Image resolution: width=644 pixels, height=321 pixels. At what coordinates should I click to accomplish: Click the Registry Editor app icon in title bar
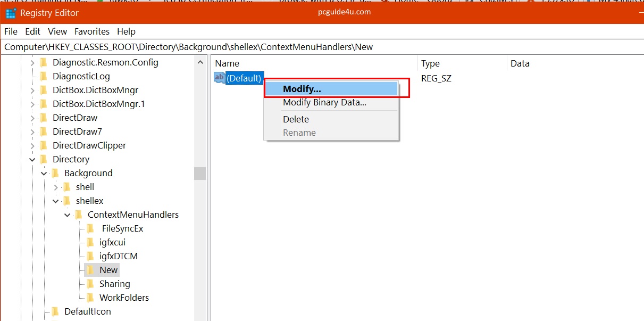point(11,13)
